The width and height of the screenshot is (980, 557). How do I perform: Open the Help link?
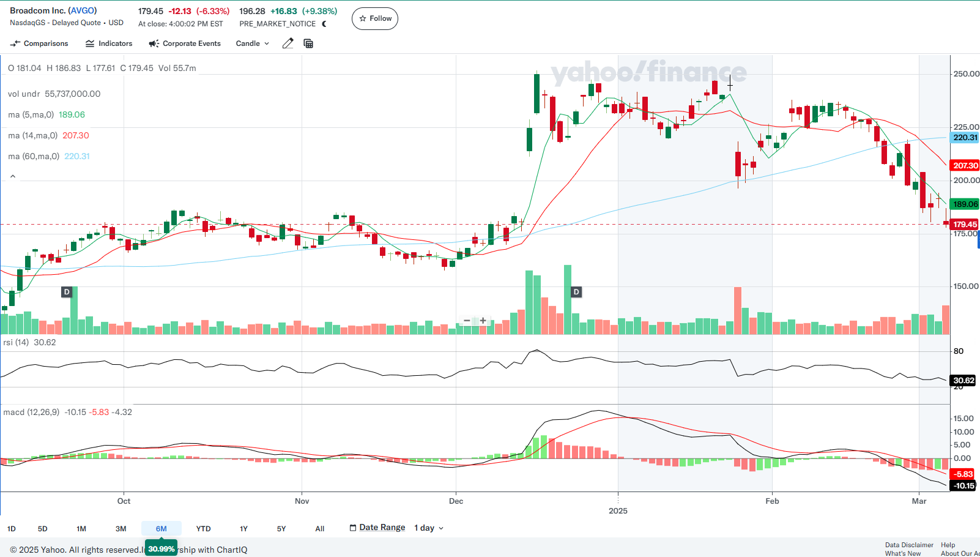[948, 545]
